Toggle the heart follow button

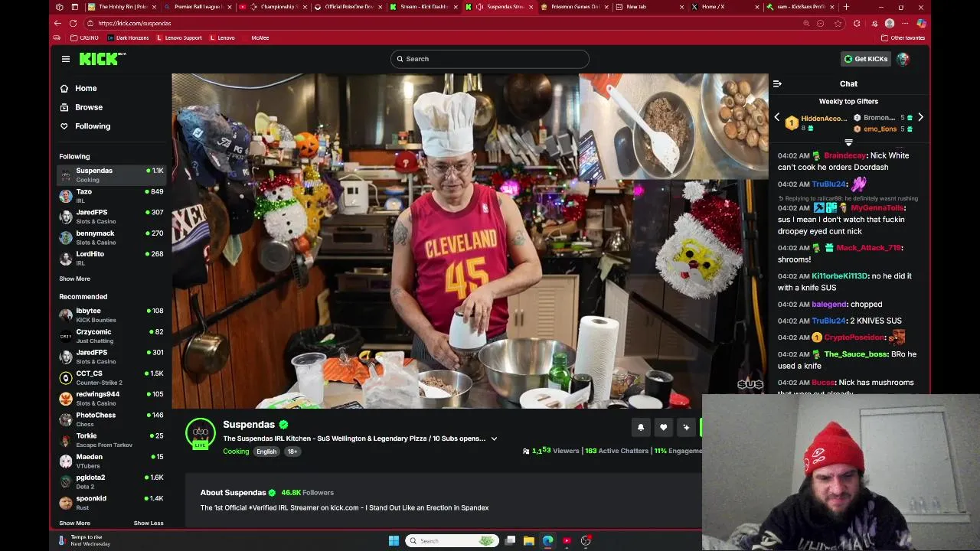[x=664, y=428]
